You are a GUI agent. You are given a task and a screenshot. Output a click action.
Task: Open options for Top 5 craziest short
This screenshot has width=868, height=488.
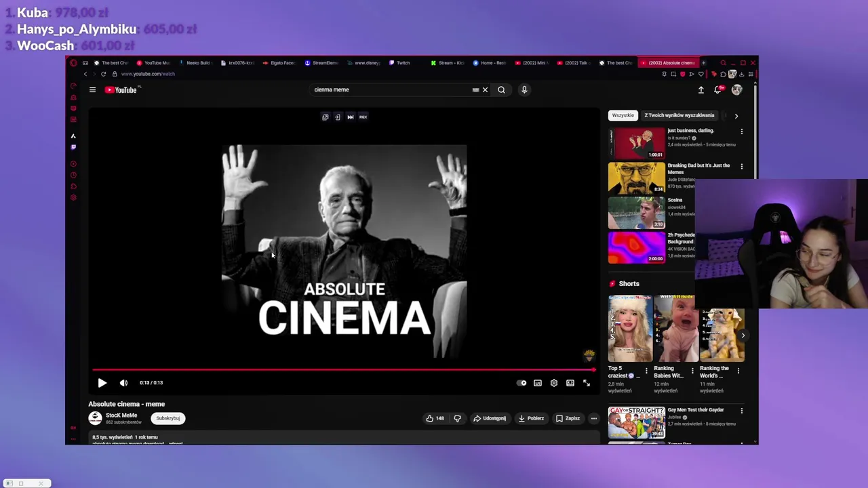(646, 371)
